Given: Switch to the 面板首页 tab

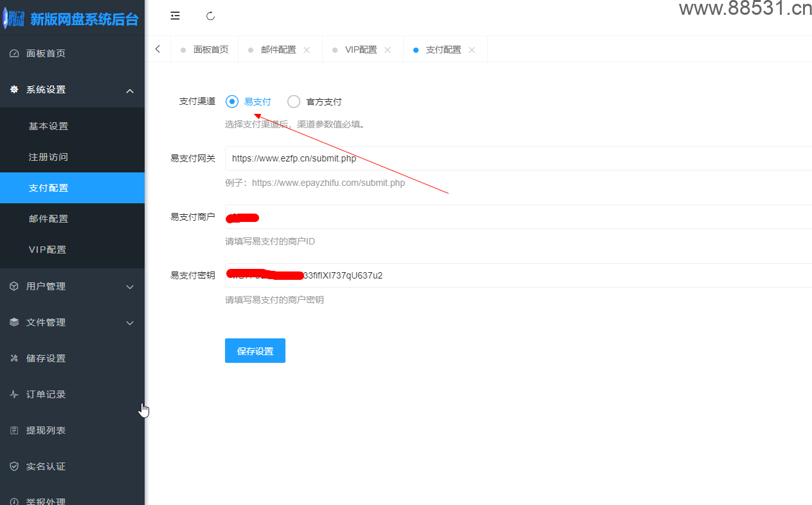Looking at the screenshot, I should 204,50.
